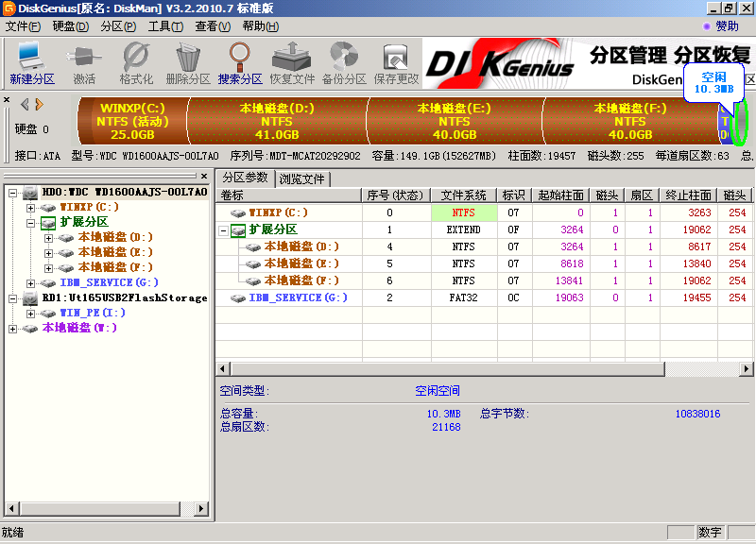This screenshot has width=756, height=544.
Task: Expand 本地磁盘 (W:) tree node
Action: click(12, 329)
